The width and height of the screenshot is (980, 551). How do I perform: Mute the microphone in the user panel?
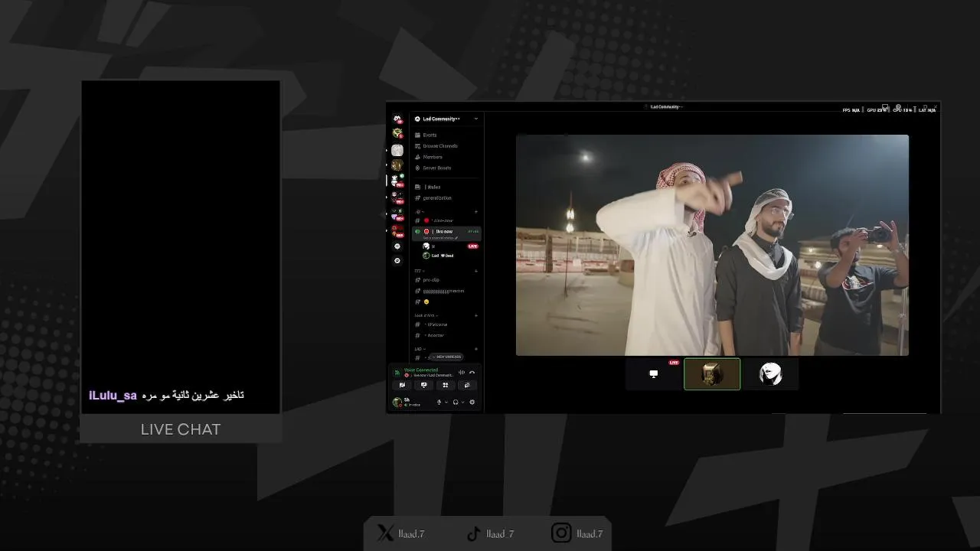pos(439,402)
